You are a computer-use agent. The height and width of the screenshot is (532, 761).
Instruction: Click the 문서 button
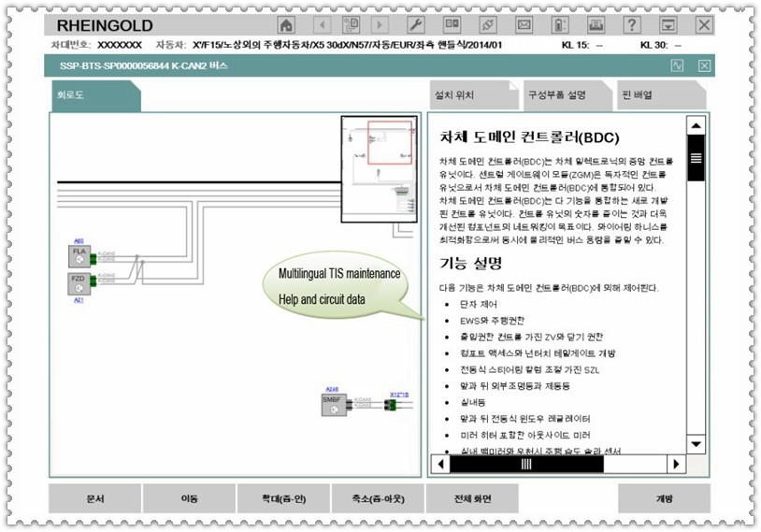click(94, 498)
